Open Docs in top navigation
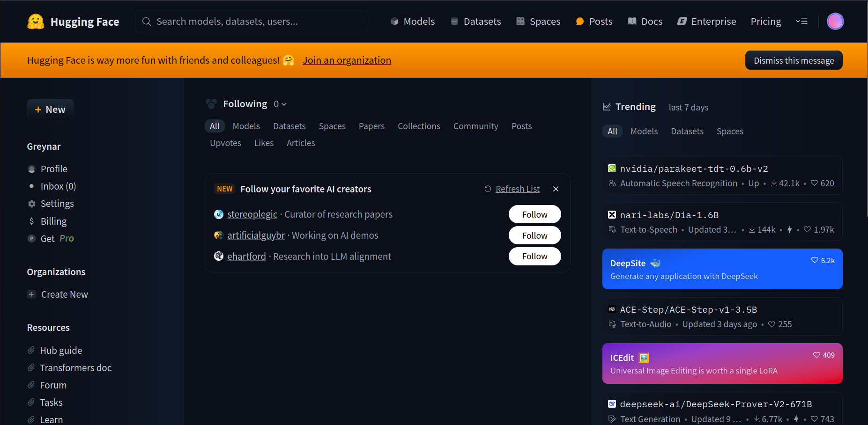 [645, 22]
